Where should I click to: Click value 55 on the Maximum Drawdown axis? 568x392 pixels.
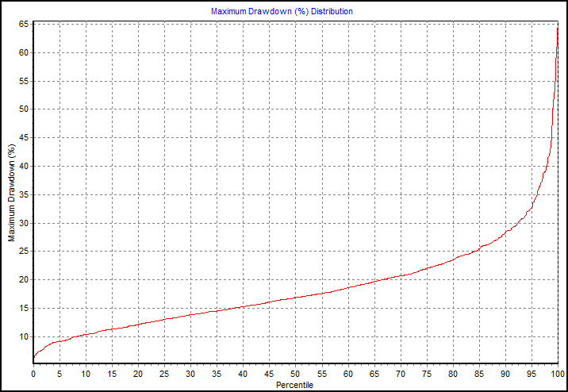tap(24, 81)
